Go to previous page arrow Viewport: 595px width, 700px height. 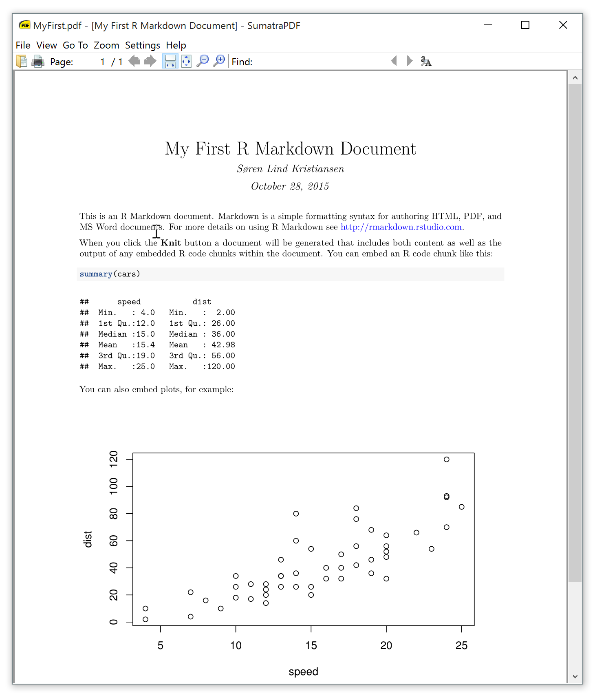(134, 62)
